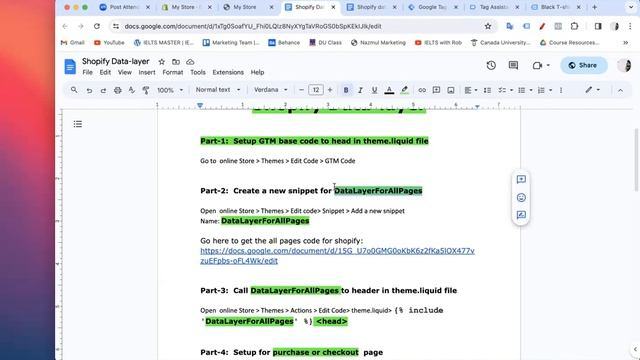The height and width of the screenshot is (360, 640).
Task: Suggest edits from side panel
Action: pos(521,215)
